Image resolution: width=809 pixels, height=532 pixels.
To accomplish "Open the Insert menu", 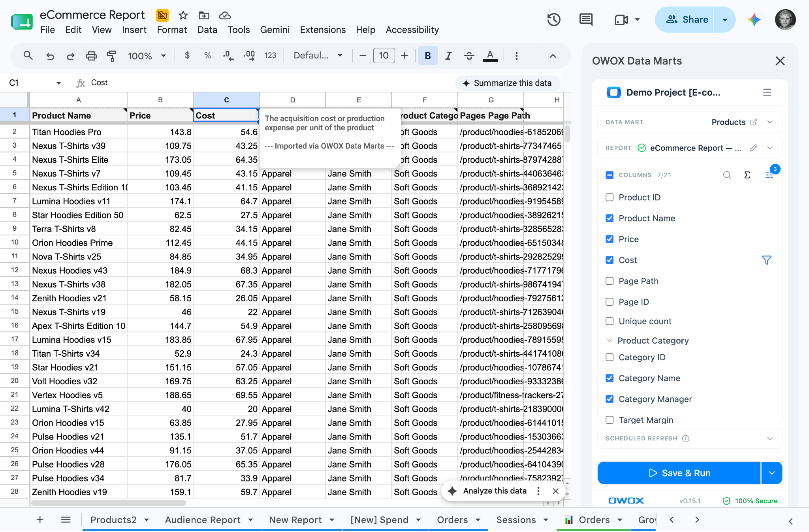I will [134, 30].
